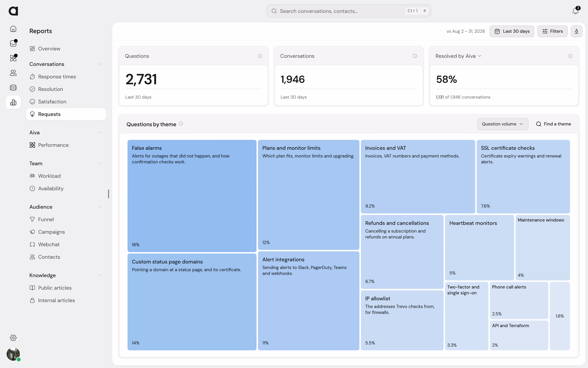This screenshot has height=368, width=588.
Task: Focus the Search conversations, contacts field
Action: [x=349, y=11]
